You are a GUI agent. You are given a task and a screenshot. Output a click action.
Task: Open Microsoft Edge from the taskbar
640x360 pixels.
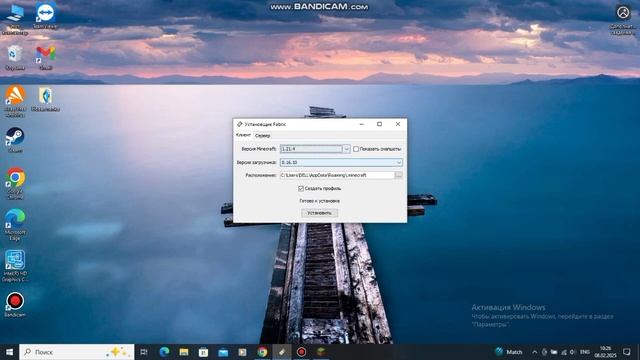pyautogui.click(x=164, y=352)
